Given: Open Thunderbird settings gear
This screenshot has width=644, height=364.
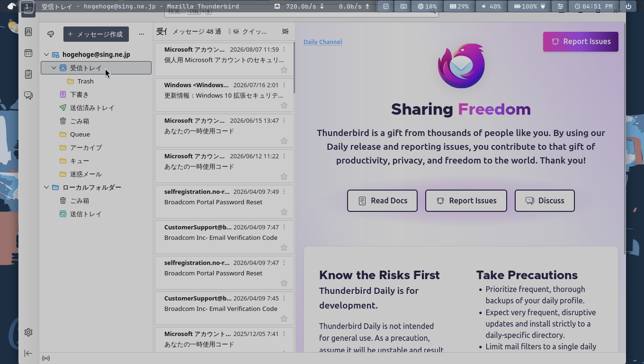Looking at the screenshot, I should 28,332.
